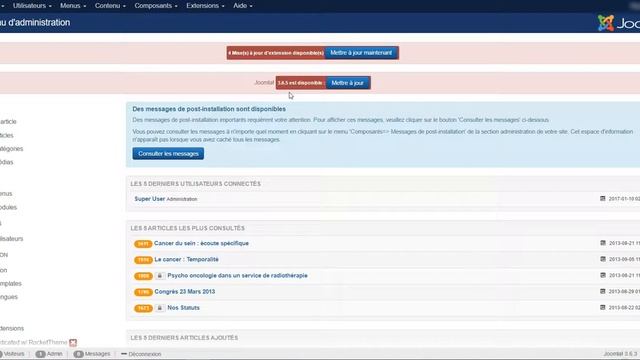Viewport: 640px width, 360px height.
Task: Click calendar icon in Psycho oncologie row
Action: [602, 275]
